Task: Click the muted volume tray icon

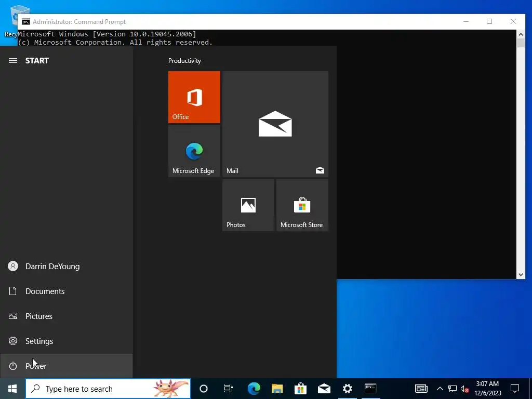Action: coord(465,389)
